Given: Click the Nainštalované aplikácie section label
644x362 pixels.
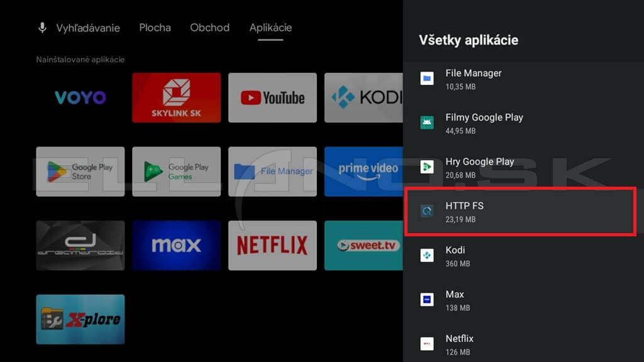Looking at the screenshot, I should tap(80, 60).
